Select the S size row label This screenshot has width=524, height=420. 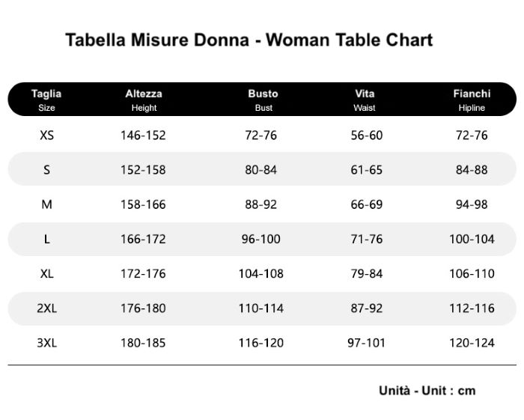46,170
